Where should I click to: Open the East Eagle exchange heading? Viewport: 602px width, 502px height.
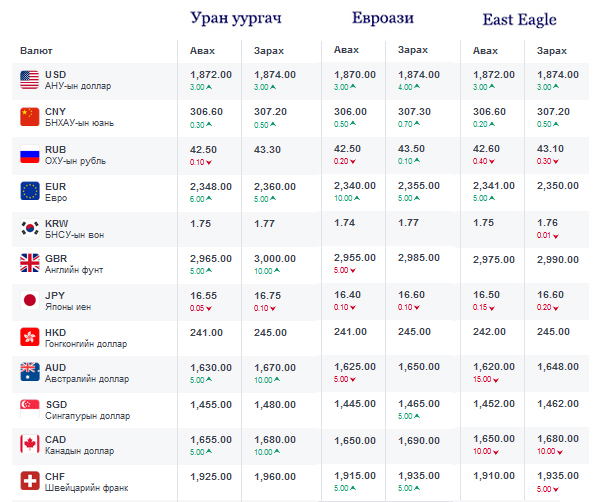(519, 20)
